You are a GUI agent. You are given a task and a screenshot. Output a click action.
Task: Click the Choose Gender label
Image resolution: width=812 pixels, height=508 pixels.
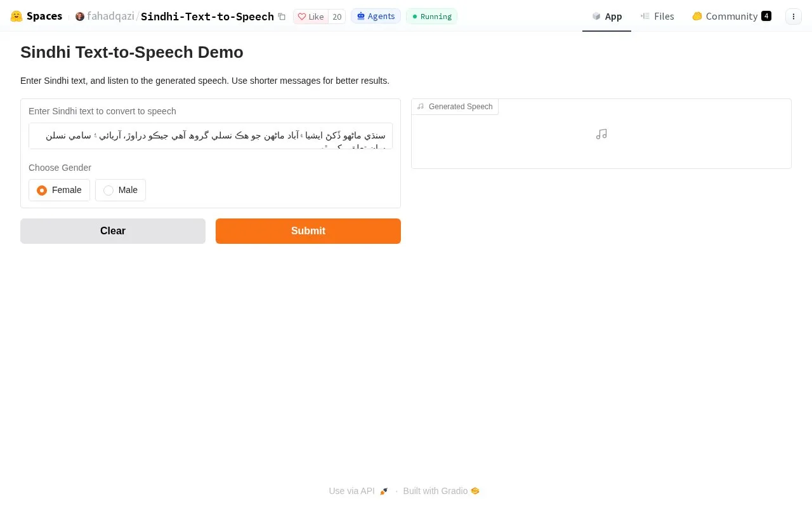tap(60, 168)
